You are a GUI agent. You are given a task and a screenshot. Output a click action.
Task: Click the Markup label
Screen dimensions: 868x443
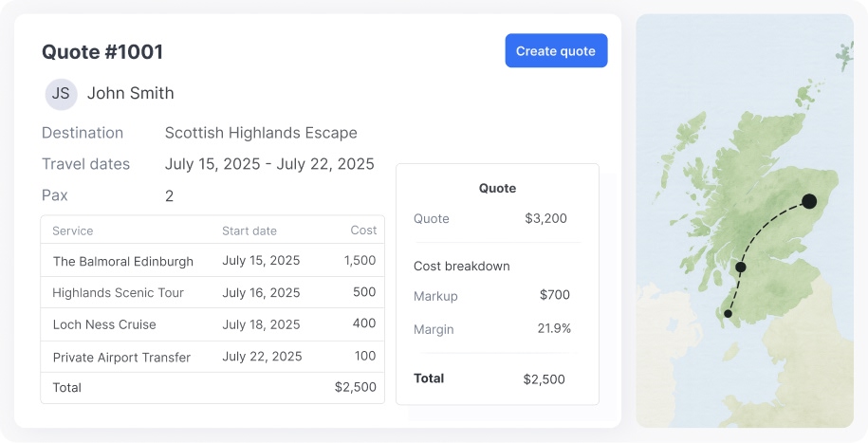(435, 296)
